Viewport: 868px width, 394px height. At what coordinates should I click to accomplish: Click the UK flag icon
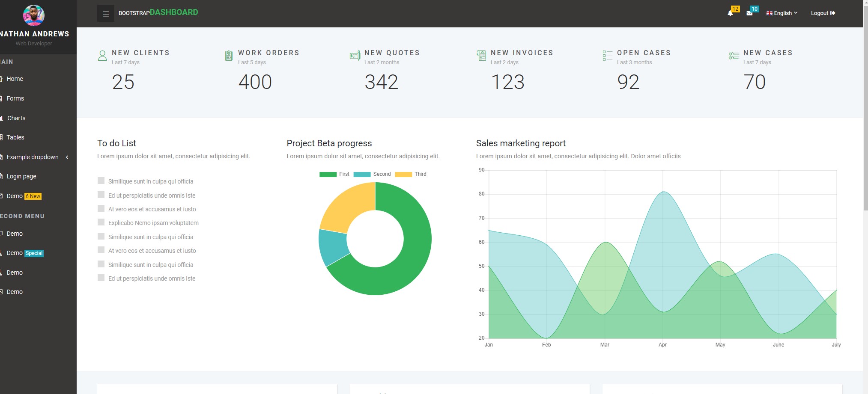pyautogui.click(x=769, y=13)
